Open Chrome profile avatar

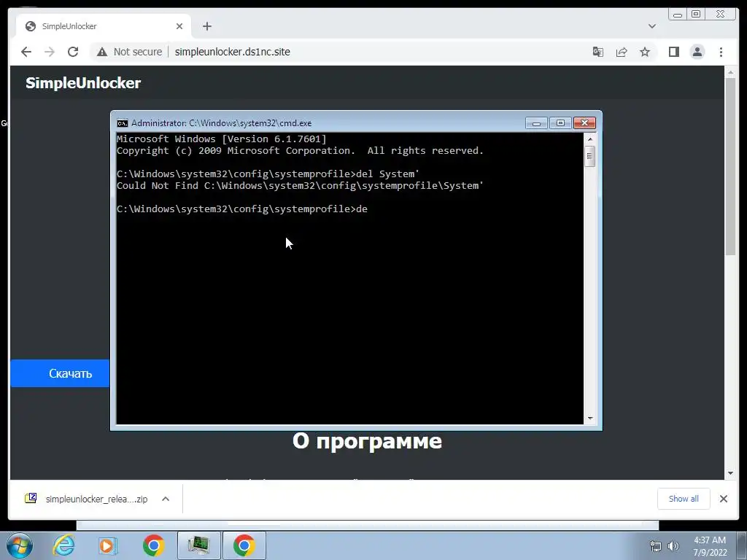coord(697,52)
